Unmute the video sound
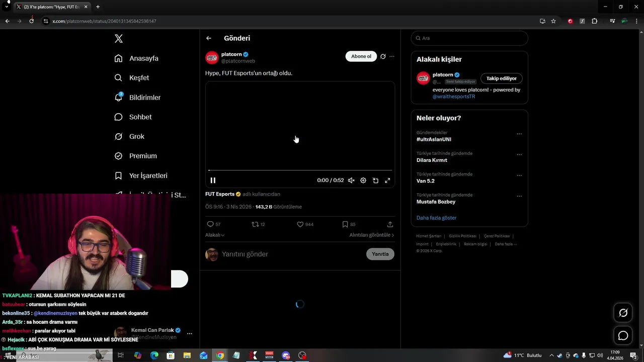The image size is (644, 362). click(x=351, y=180)
